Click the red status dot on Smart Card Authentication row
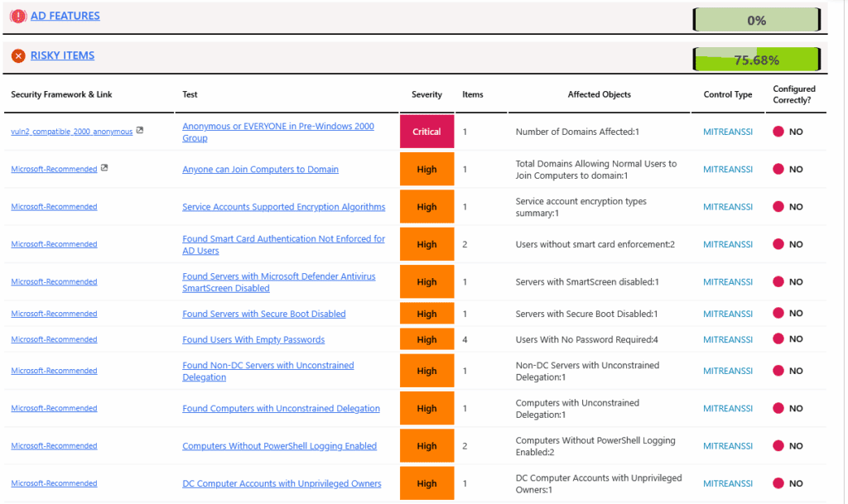The image size is (848, 504). [777, 244]
